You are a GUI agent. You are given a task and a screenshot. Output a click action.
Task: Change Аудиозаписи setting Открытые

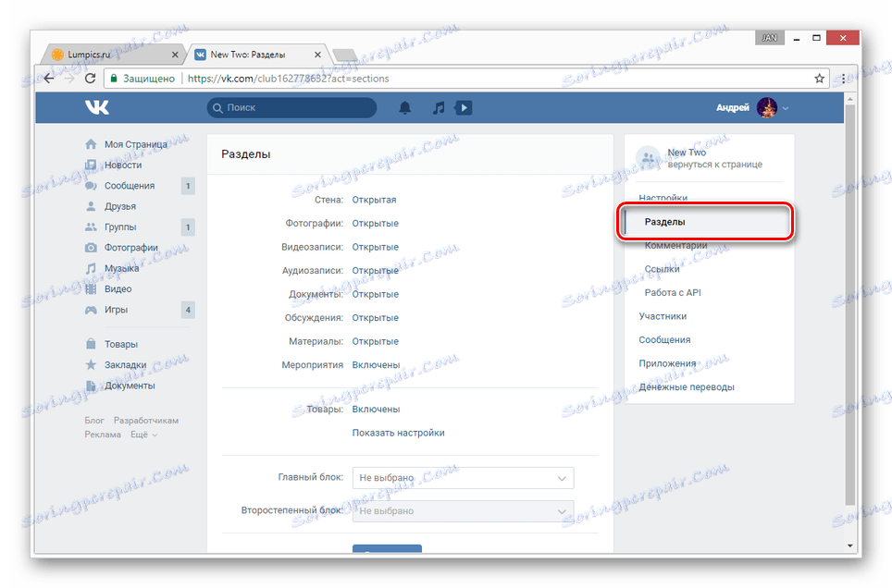point(375,270)
